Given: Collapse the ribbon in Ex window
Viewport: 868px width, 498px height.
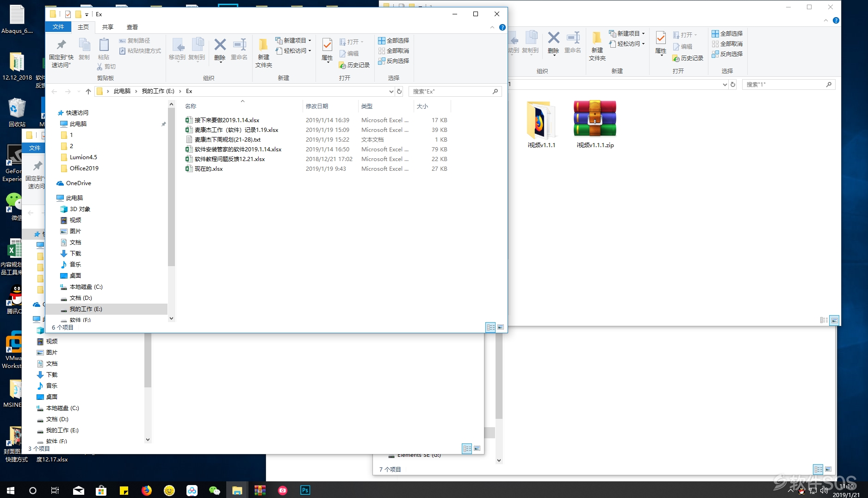Looking at the screenshot, I should [x=492, y=27].
